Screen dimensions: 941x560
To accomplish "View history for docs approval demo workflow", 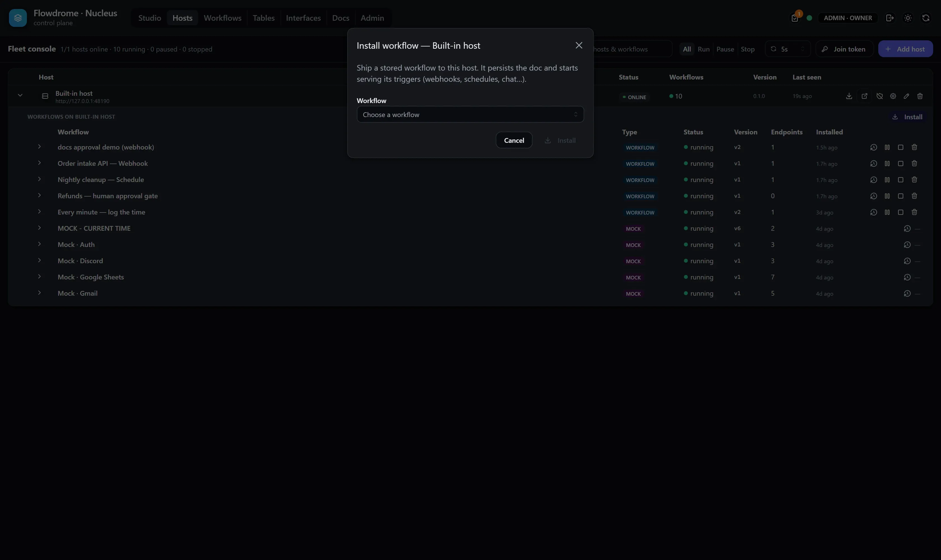I will 874,147.
